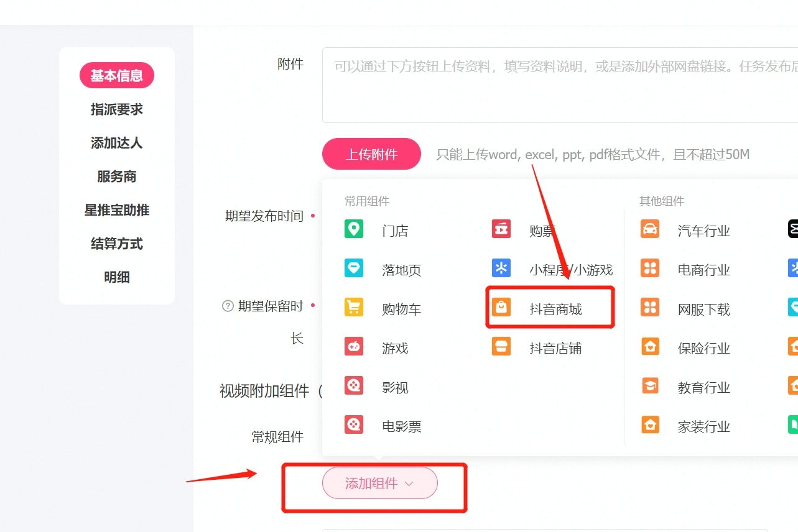Click the orange 抖音店铺 storefront icon

click(501, 347)
